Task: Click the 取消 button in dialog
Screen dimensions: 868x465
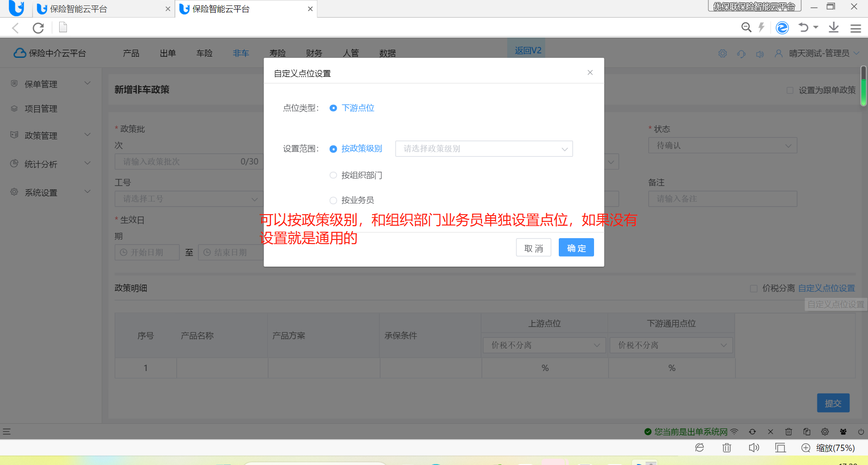Action: point(533,248)
